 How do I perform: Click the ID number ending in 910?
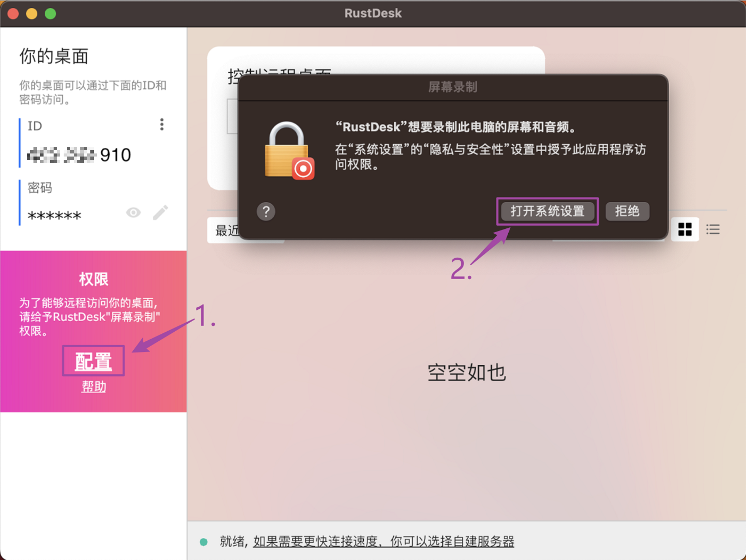point(79,155)
